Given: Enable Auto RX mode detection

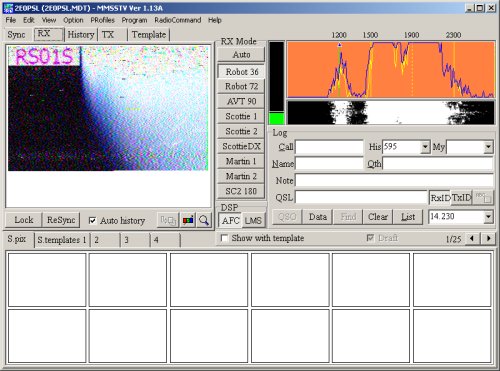Looking at the screenshot, I should (x=241, y=55).
